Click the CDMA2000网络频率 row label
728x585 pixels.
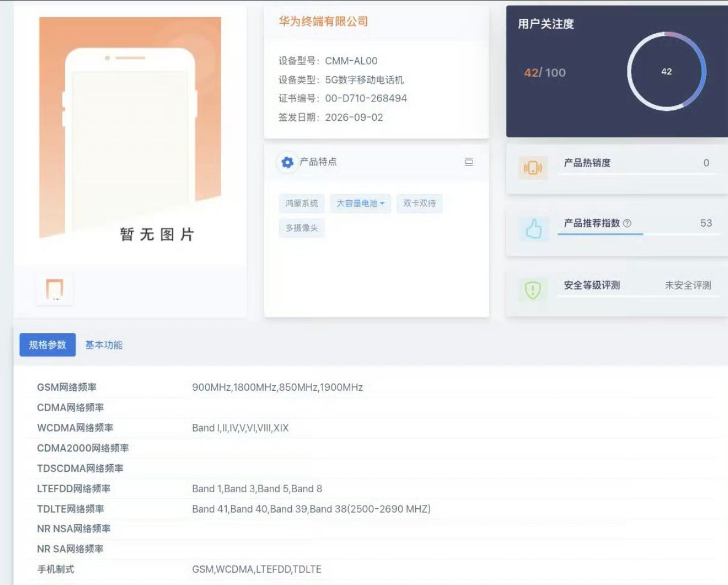click(83, 448)
